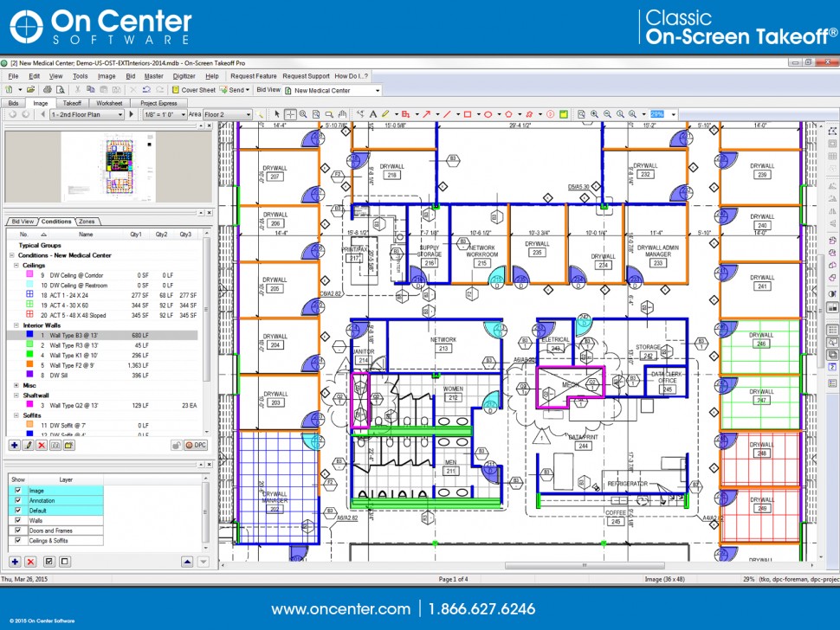Open the Tools menu
The image size is (840, 630).
(x=81, y=76)
